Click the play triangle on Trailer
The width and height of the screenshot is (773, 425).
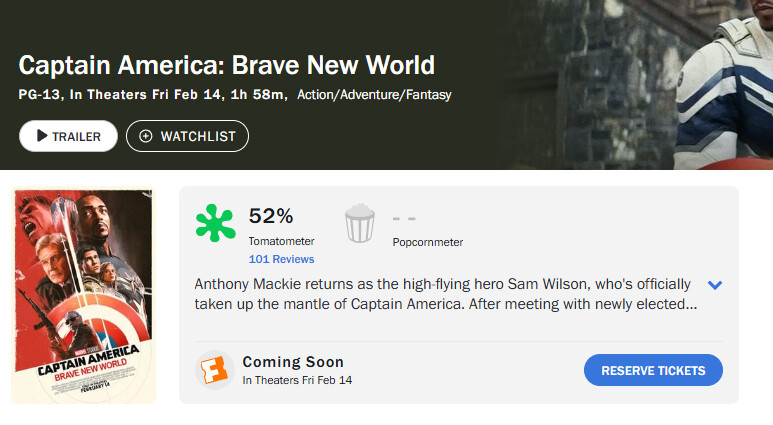(x=42, y=136)
